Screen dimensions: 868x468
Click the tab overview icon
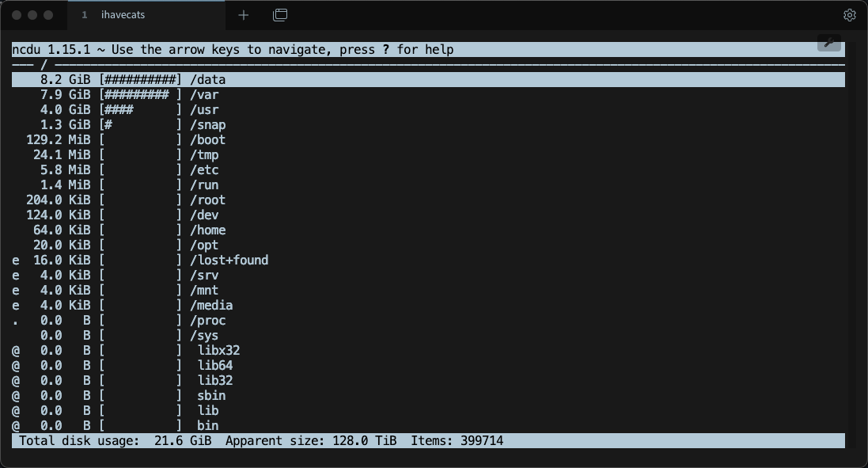(279, 14)
